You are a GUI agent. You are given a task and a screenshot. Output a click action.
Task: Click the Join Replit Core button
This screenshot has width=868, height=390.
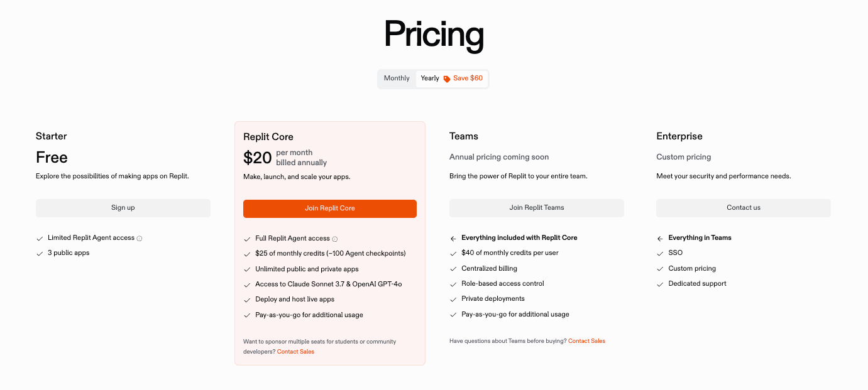[x=330, y=209]
